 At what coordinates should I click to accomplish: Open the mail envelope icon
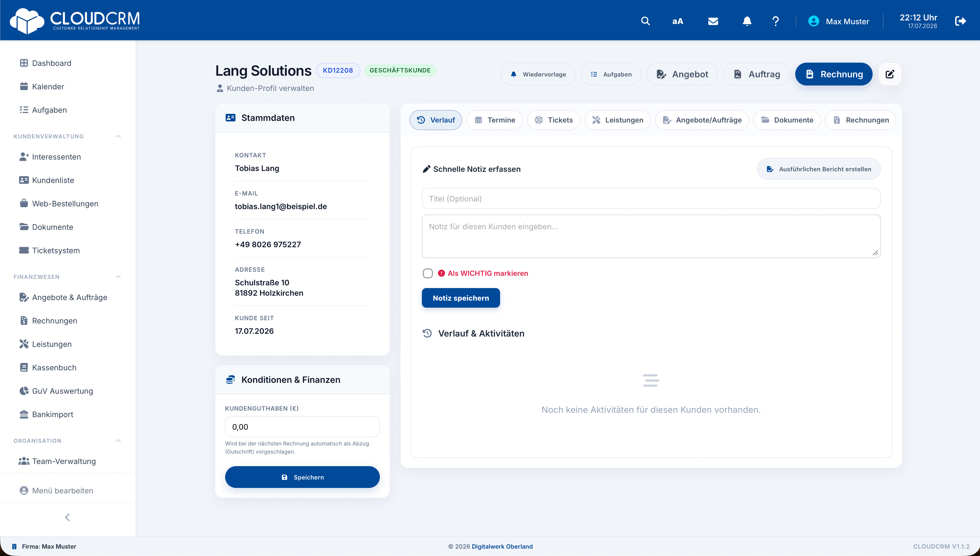click(713, 22)
